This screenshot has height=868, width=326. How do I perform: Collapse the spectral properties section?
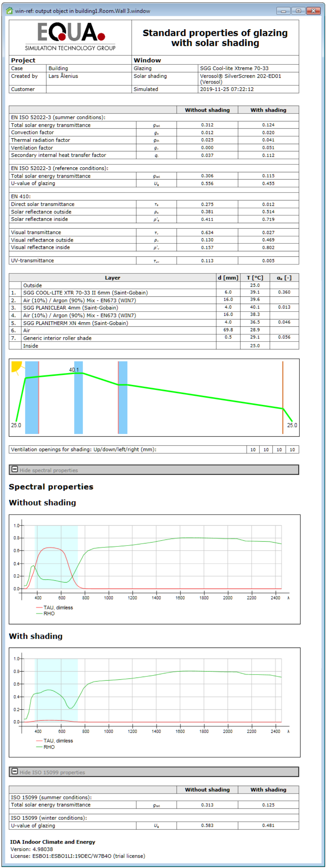pyautogui.click(x=15, y=469)
